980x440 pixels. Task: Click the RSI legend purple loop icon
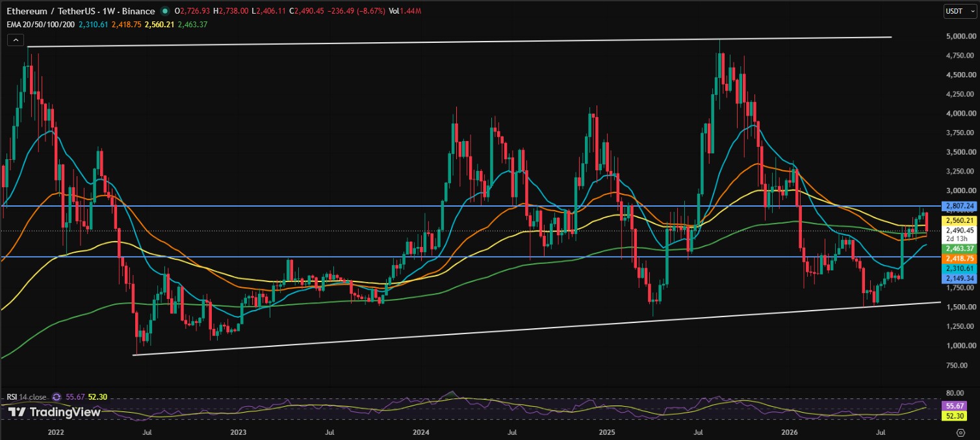pyautogui.click(x=56, y=396)
